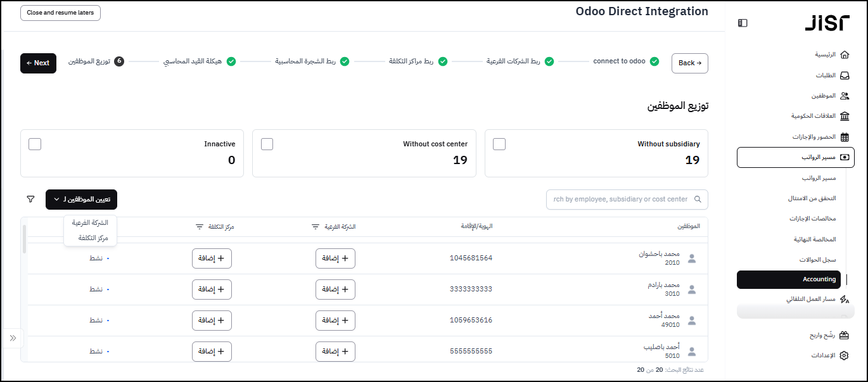Check the Without subsidiary checkbox
This screenshot has height=382, width=868.
coord(499,144)
